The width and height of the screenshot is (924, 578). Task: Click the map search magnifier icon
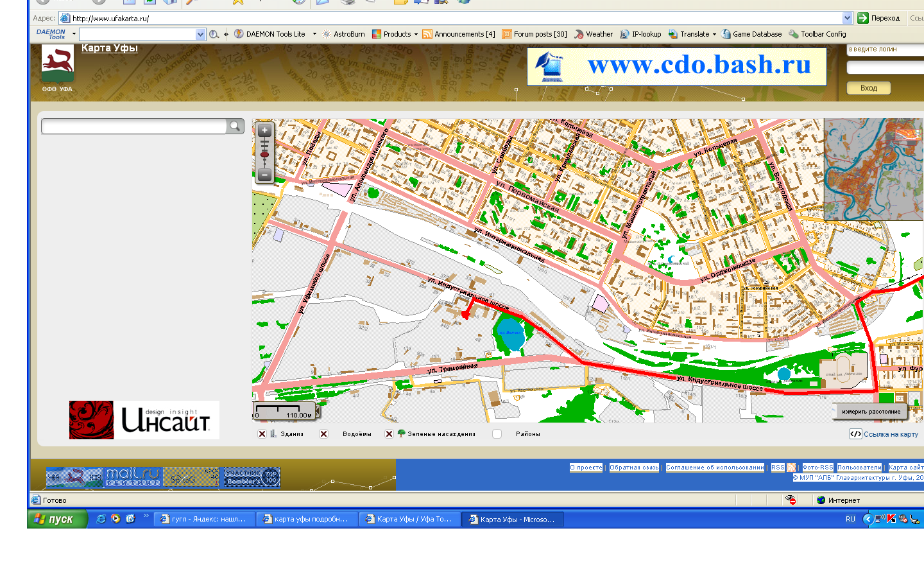235,127
